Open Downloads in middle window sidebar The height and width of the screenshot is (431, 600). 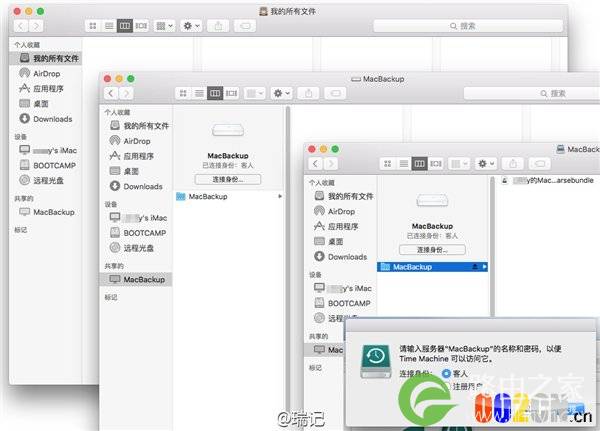136,186
